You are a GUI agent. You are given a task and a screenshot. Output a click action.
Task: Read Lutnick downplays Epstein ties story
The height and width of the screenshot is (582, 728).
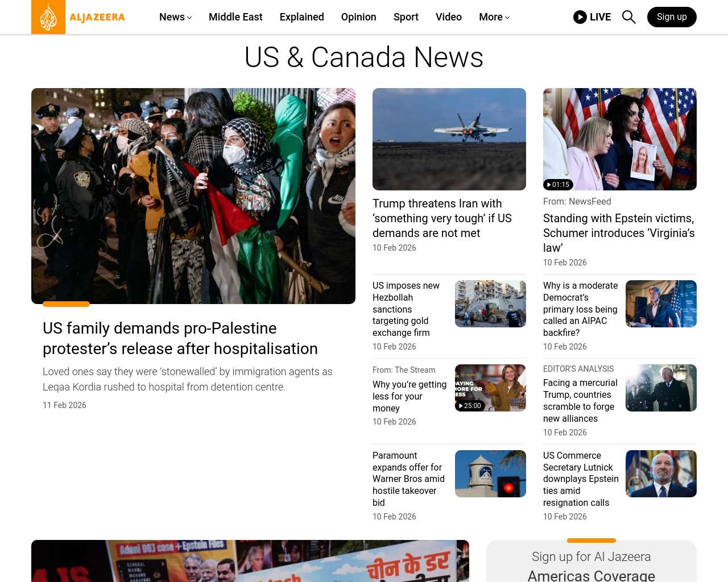coord(581,479)
